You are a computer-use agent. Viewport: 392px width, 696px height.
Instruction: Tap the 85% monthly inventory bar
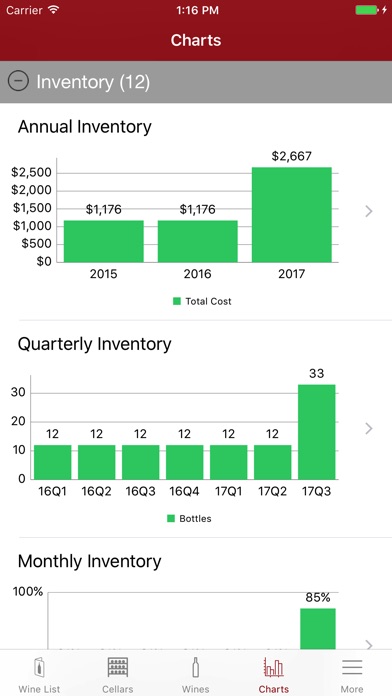coord(318,629)
